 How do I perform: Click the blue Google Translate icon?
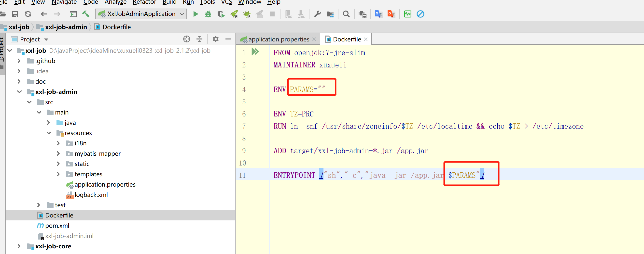pos(378,14)
